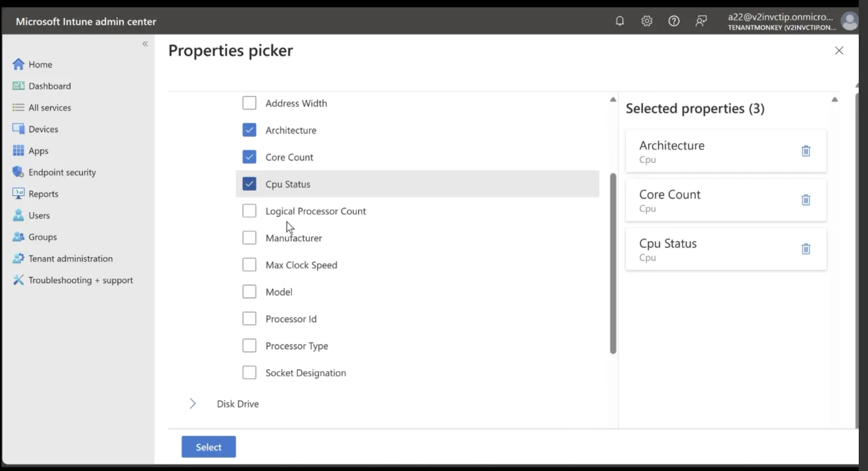This screenshot has height=471, width=868.
Task: Expand the Disk Drive category
Action: point(193,404)
